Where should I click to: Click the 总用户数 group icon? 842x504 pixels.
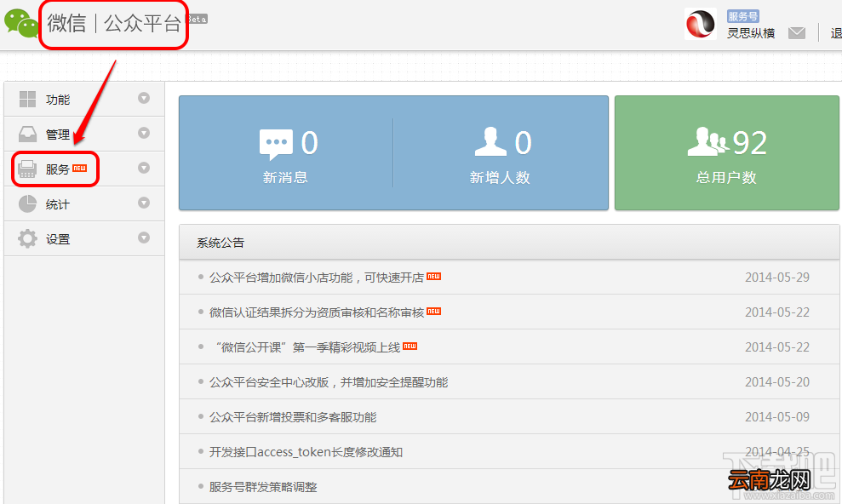707,141
